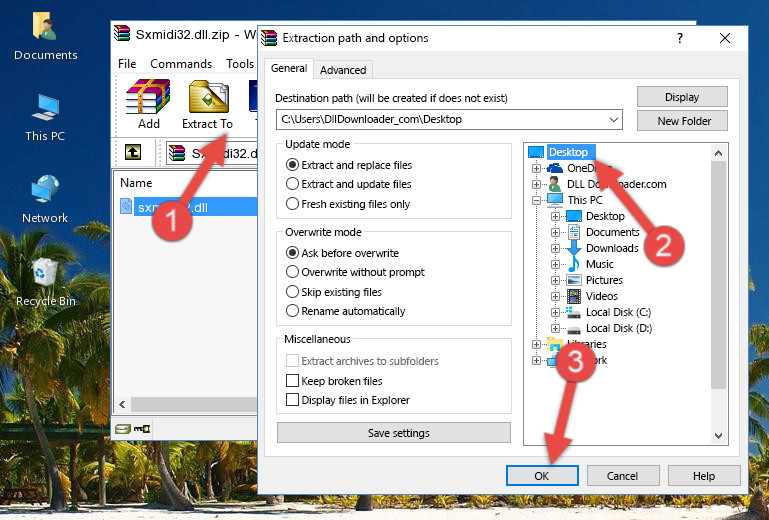
Task: Open the This PC desktop icon
Action: pos(45,118)
